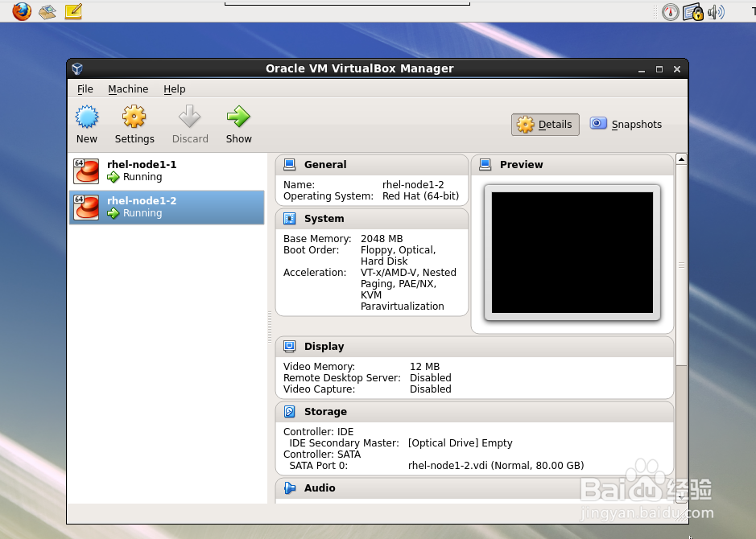Click the VirtualBox cube icon in title bar
The image size is (756, 539).
point(77,68)
